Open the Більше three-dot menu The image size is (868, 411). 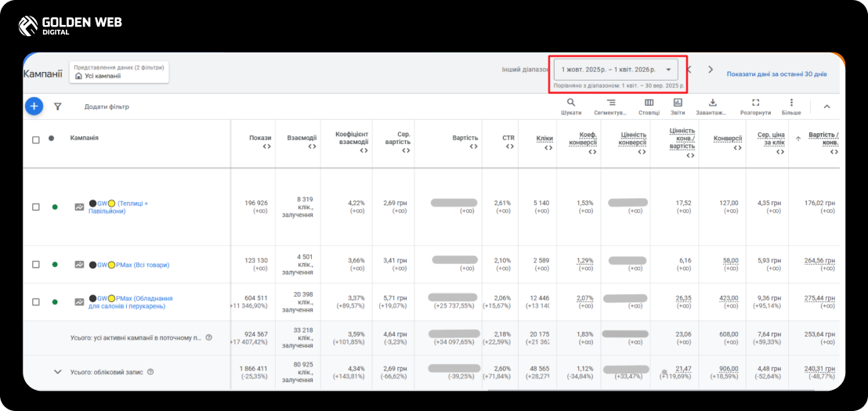pos(791,103)
